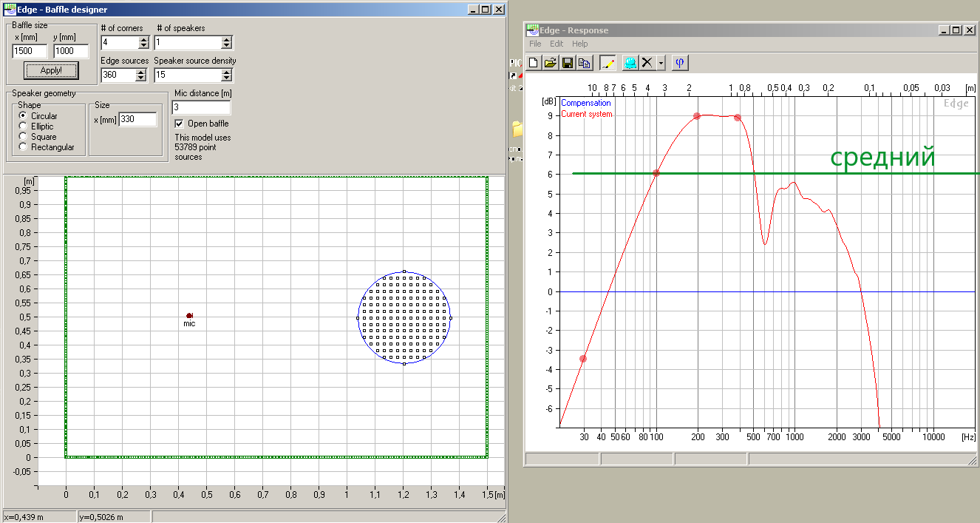Open the Edit menu in Response window

tap(557, 44)
